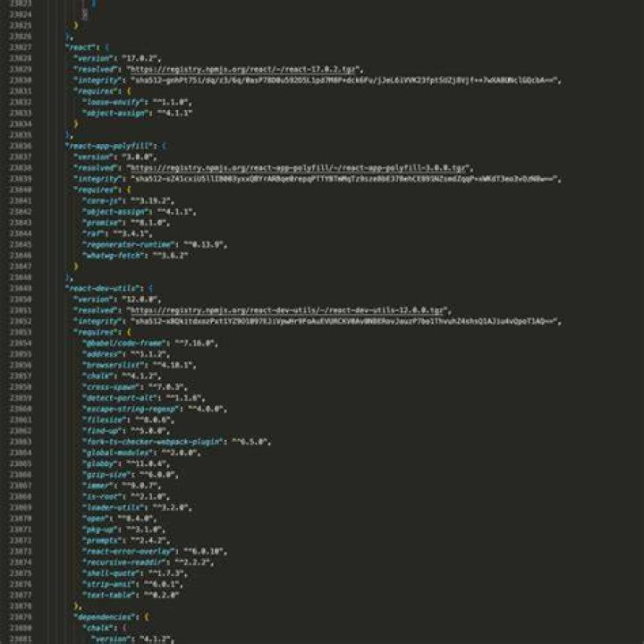Select the "react-dev-utils" package key
Image resolution: width=644 pixels, height=644 pixels.
[105, 288]
